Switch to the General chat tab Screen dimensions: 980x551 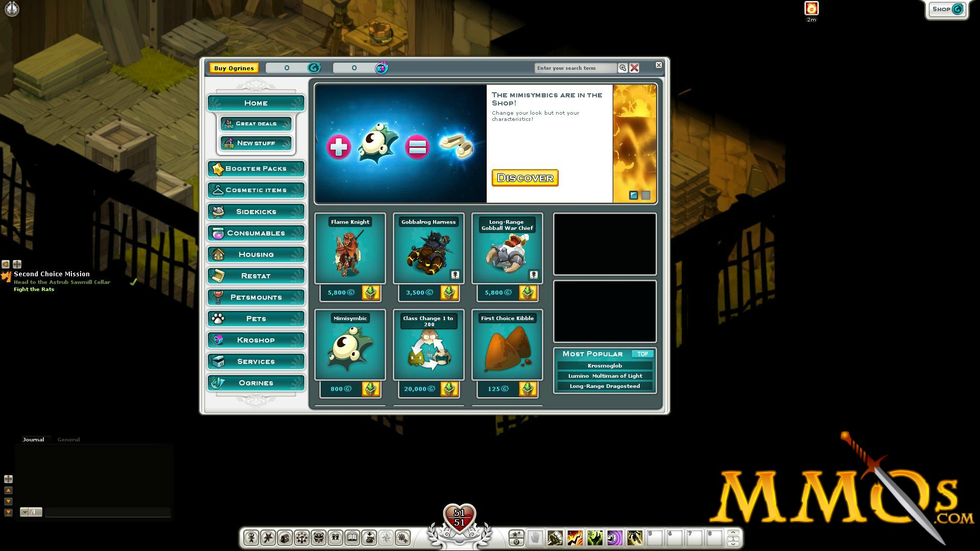(x=68, y=439)
